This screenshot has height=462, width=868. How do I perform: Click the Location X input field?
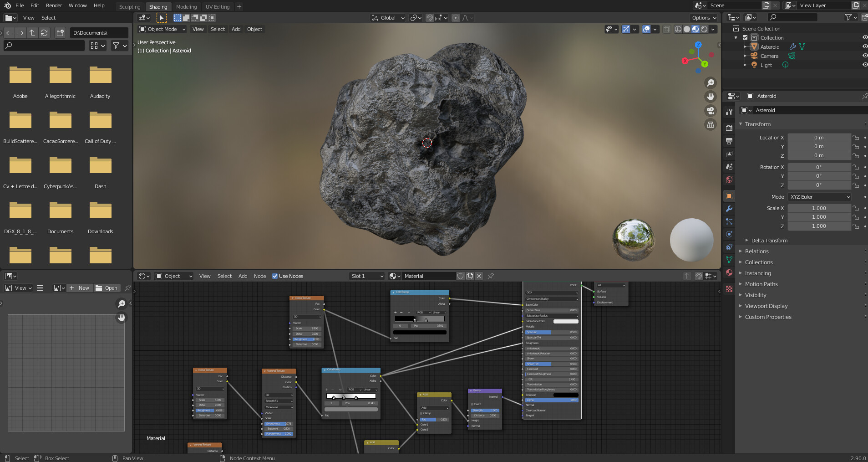point(818,137)
